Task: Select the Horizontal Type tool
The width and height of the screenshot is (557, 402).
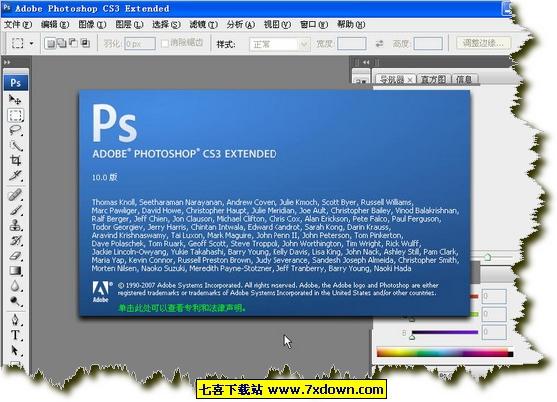Action: coord(15,335)
